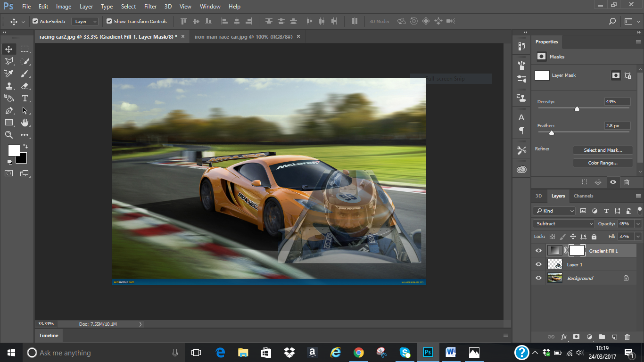644x362 pixels.
Task: Select the Polygonal Lasso tool
Action: 9,61
